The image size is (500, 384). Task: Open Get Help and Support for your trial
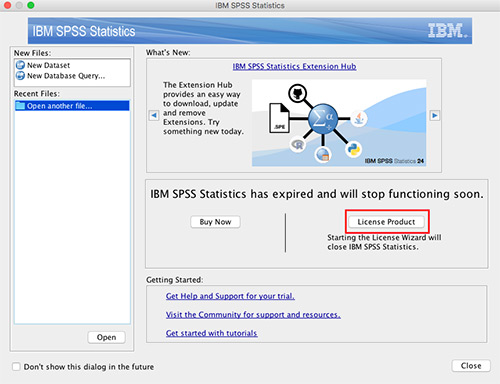[230, 296]
